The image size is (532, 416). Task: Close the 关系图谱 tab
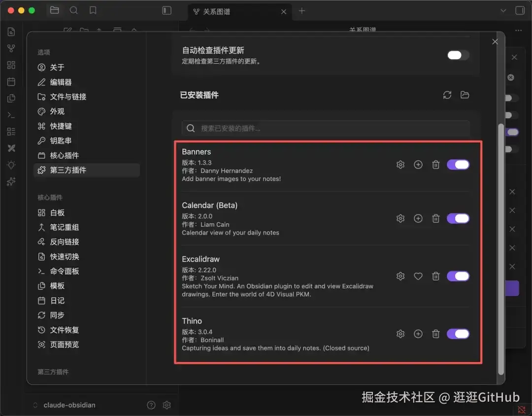284,12
